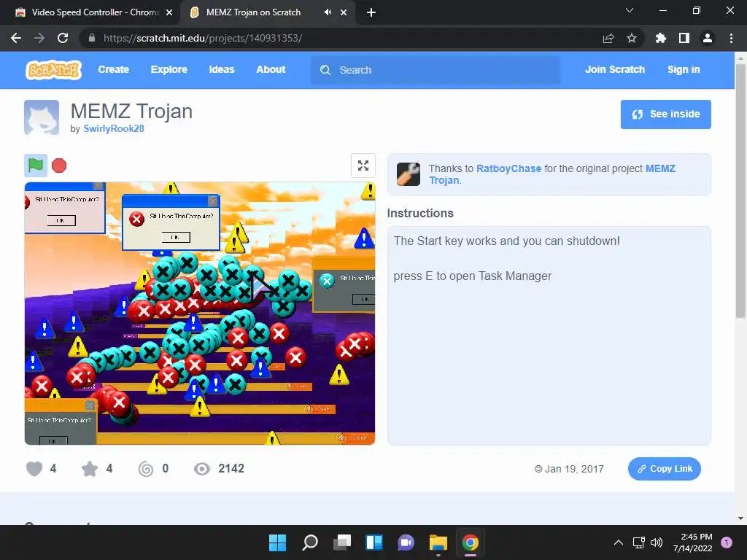Reload the Scratch page
This screenshot has width=747, height=560.
click(x=63, y=38)
